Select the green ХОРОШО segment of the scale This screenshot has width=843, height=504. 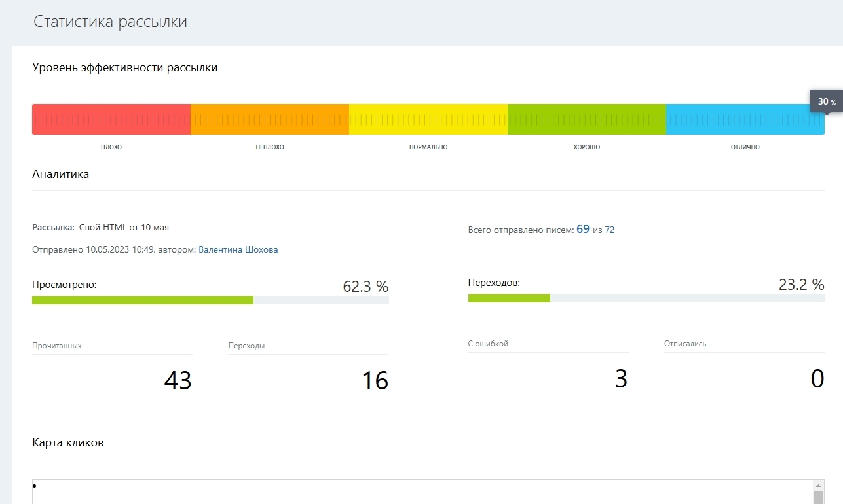[x=587, y=119]
